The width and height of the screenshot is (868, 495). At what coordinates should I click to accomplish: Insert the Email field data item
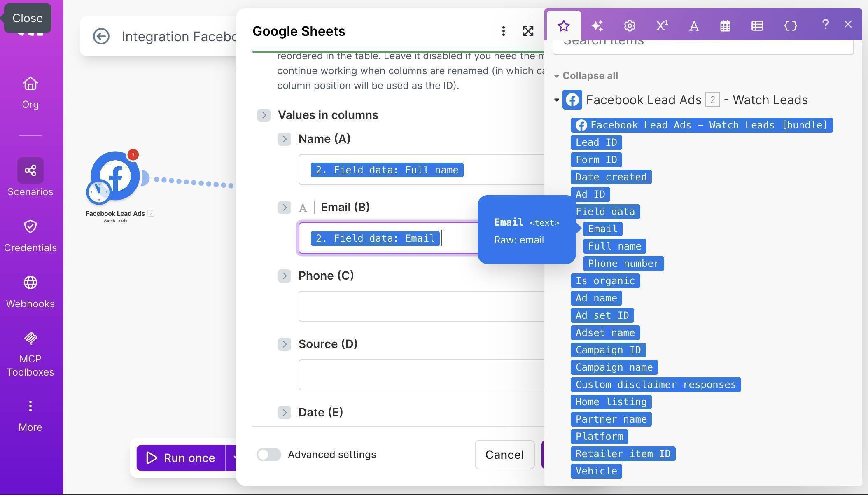pyautogui.click(x=602, y=229)
